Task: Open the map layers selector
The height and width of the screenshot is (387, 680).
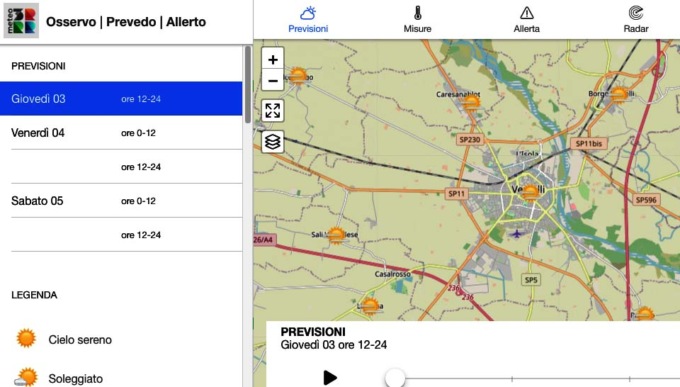Action: point(273,141)
